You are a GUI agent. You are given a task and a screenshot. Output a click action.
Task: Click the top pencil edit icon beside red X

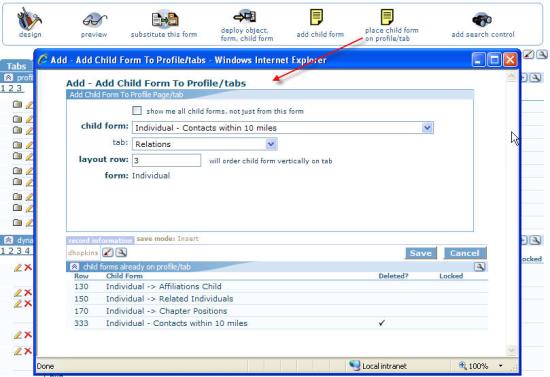click(18, 268)
